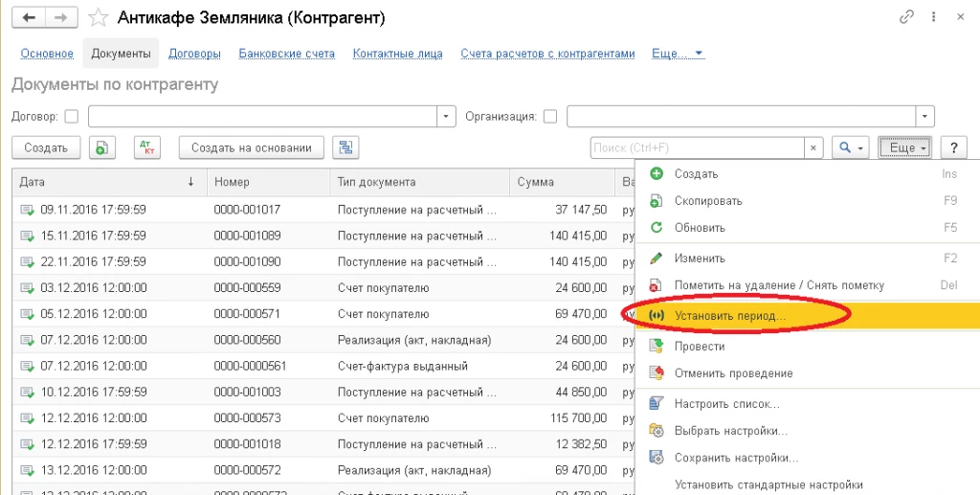Screen dimensions: 980x495
Task: Show Дт/Кт postings icon
Action: tap(147, 148)
